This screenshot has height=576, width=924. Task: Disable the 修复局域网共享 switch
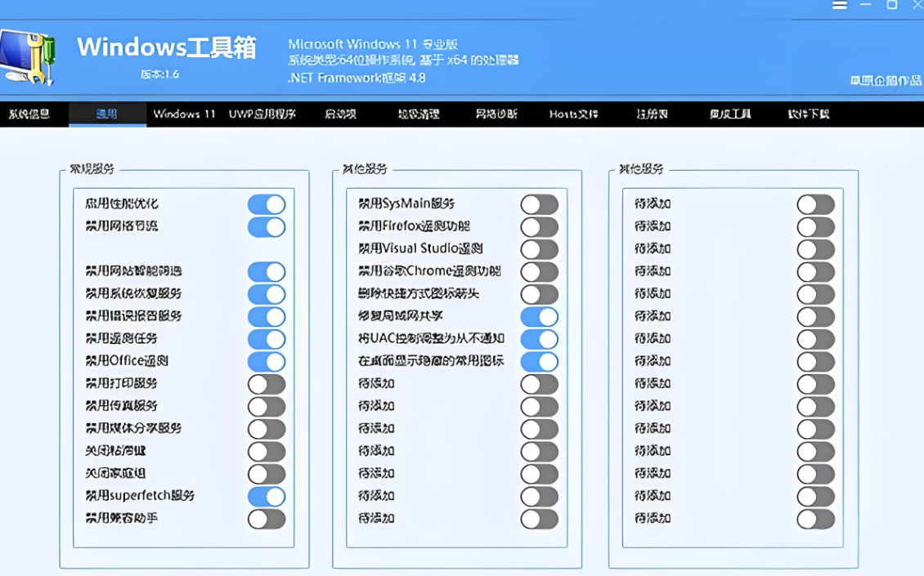540,316
